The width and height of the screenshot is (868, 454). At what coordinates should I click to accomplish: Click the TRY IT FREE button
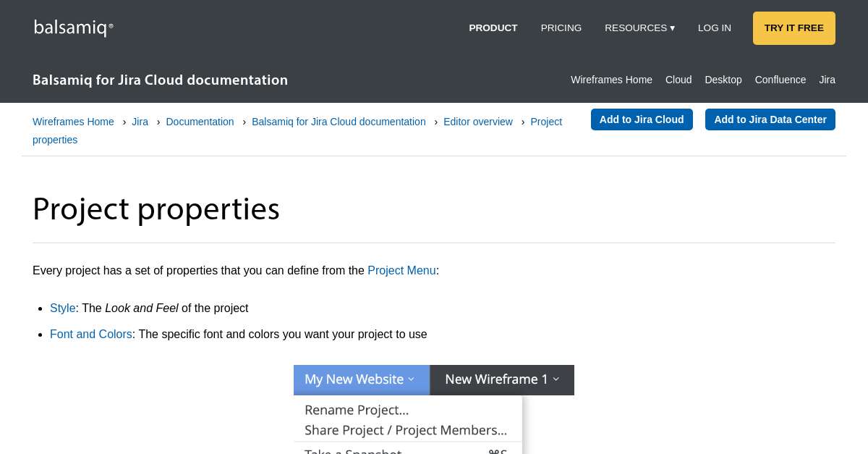(x=793, y=28)
